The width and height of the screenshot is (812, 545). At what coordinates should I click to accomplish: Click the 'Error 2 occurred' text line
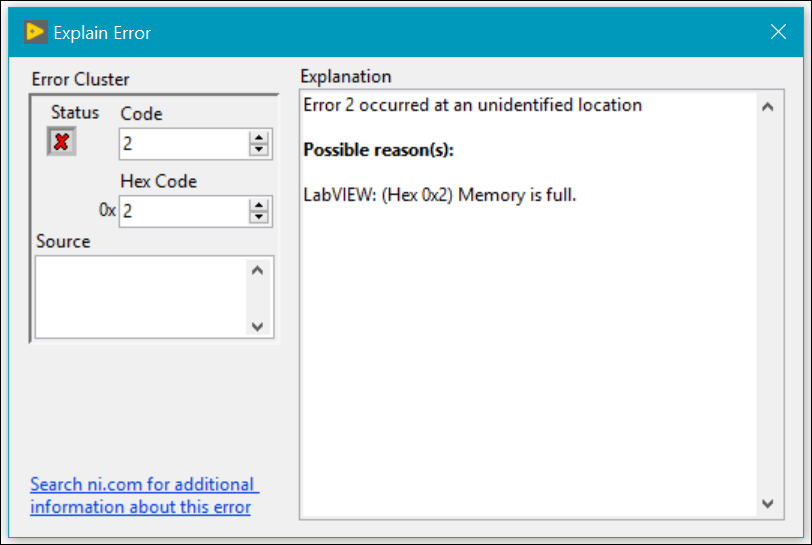(x=472, y=105)
